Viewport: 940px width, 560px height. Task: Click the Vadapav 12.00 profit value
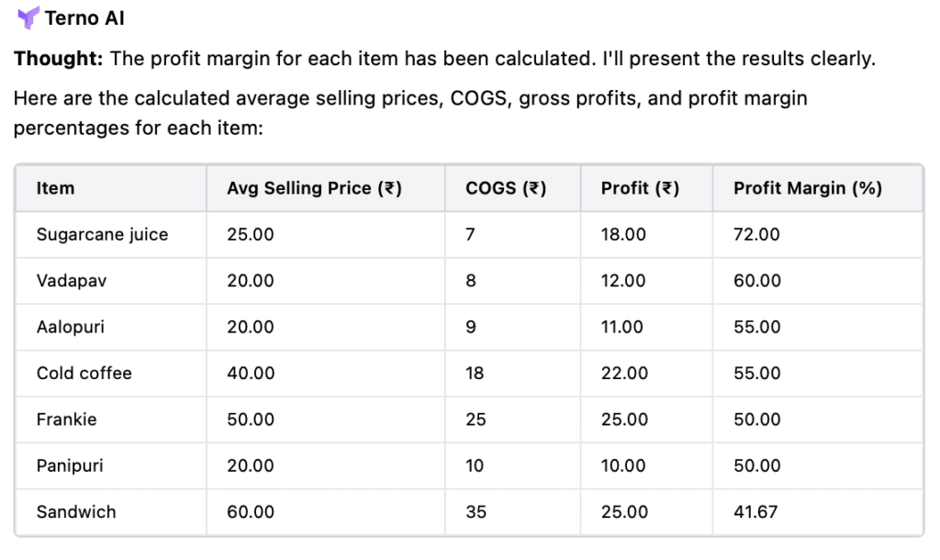(624, 281)
